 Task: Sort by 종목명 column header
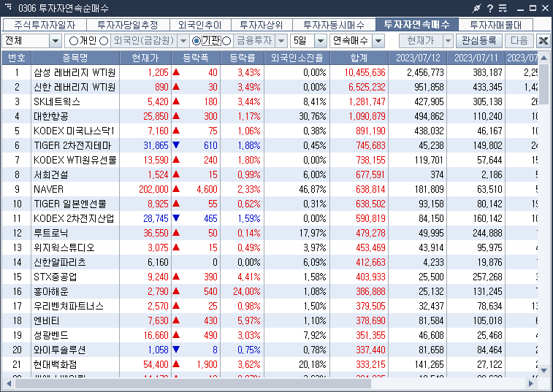[75, 58]
